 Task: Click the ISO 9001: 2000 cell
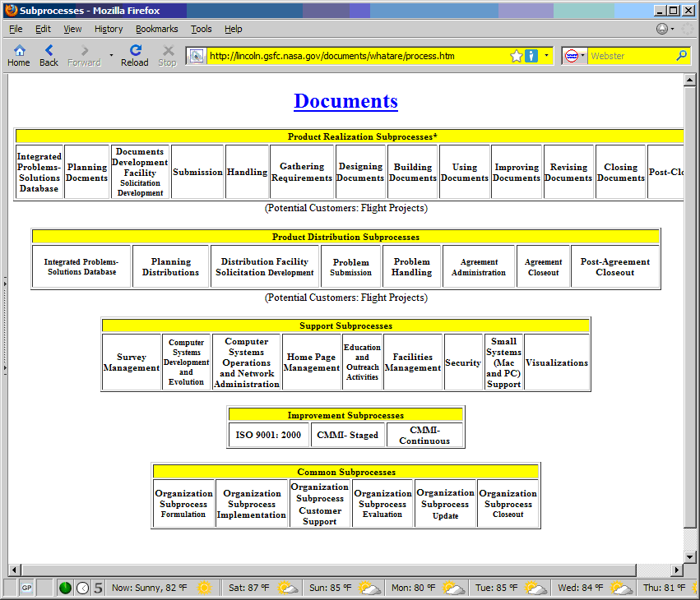pos(268,435)
